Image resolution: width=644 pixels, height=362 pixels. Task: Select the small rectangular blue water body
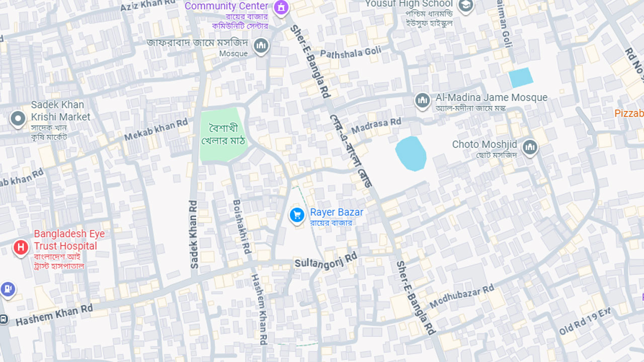[521, 78]
